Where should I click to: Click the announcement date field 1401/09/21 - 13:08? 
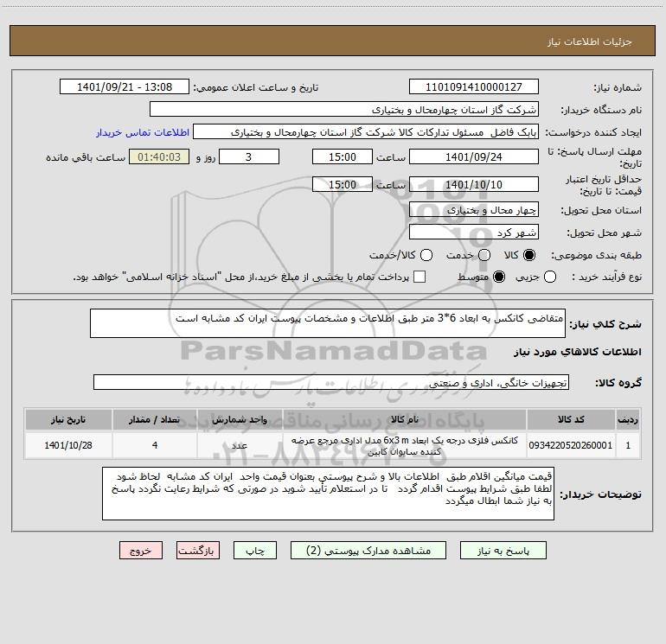pos(125,86)
